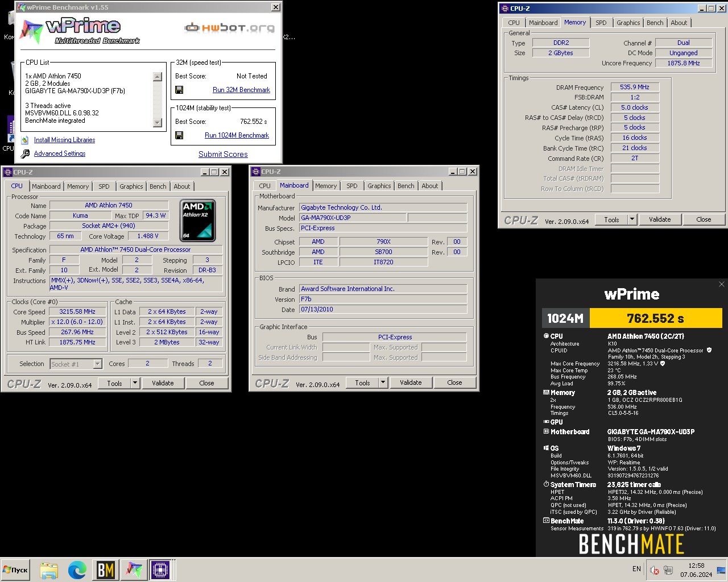Close the BenchMate wPrime result panel

pyautogui.click(x=722, y=284)
